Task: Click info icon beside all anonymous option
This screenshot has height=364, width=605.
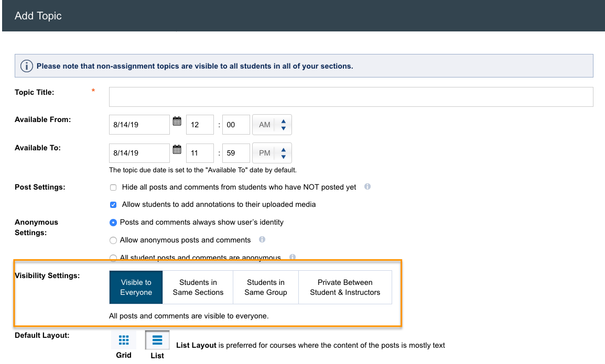Action: click(x=293, y=257)
